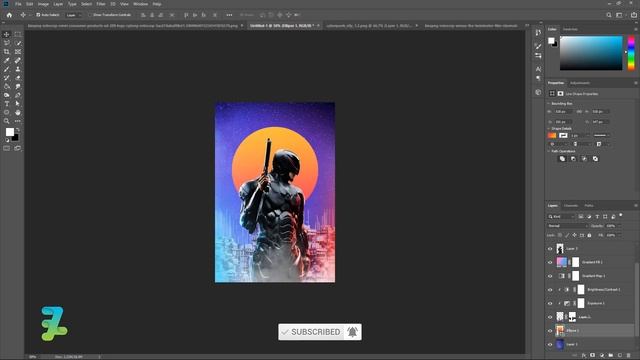Select the Lasso tool
This screenshot has height=360, width=640.
click(x=7, y=43)
